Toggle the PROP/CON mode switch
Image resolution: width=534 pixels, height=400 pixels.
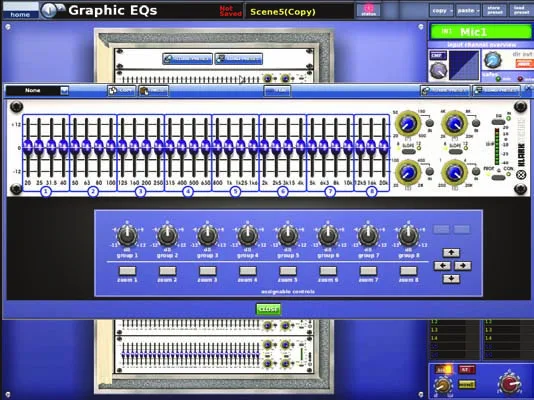(x=498, y=177)
